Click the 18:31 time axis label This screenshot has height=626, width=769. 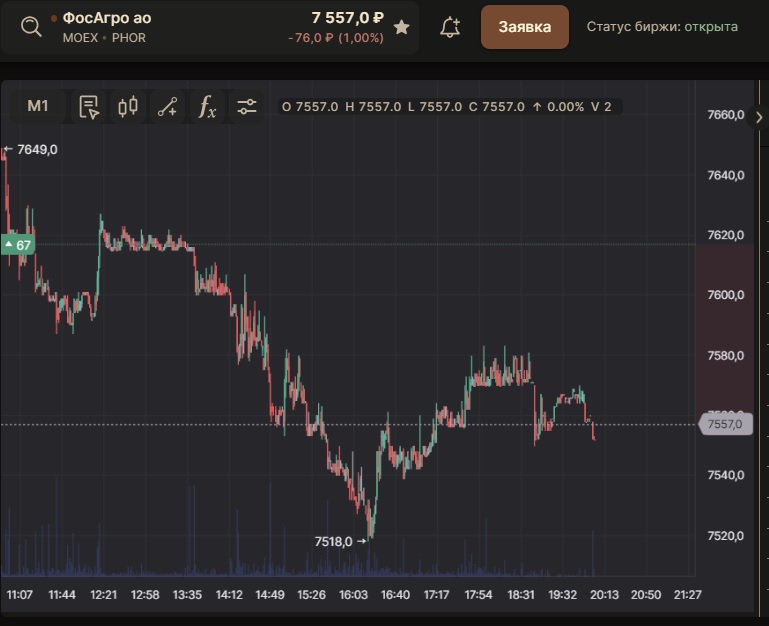(x=521, y=595)
